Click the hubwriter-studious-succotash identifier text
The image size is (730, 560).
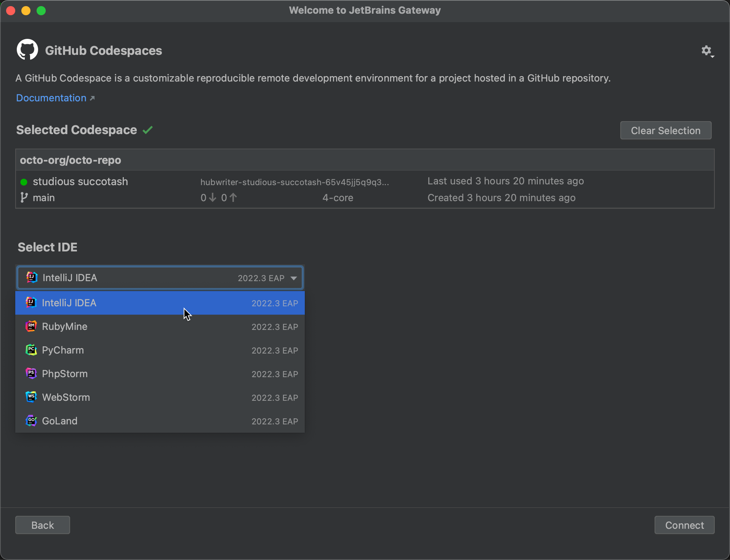(295, 182)
